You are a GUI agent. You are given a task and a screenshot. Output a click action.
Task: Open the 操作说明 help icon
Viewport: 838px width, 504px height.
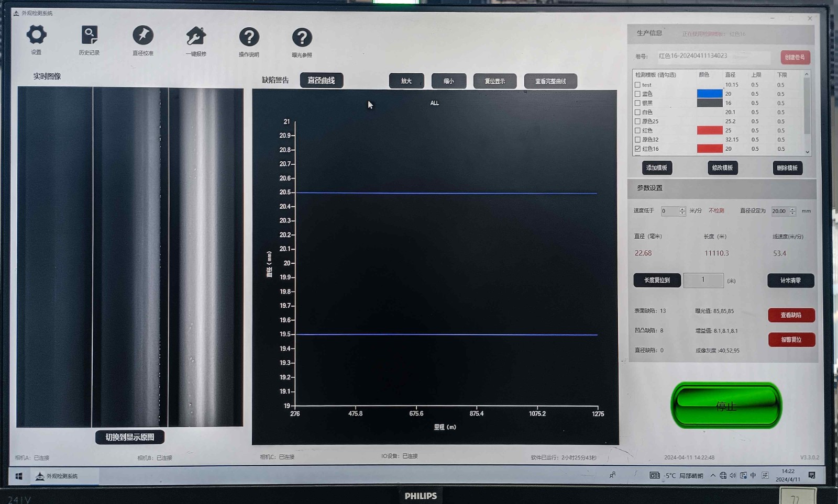(x=249, y=37)
